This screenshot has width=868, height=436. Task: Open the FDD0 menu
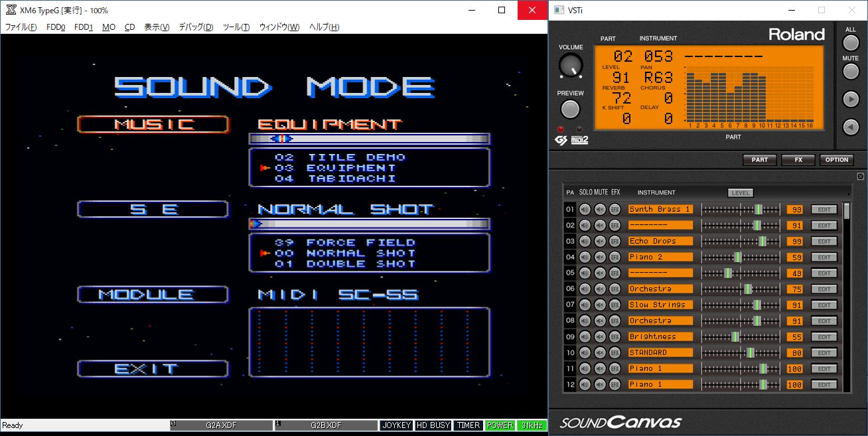pos(56,27)
